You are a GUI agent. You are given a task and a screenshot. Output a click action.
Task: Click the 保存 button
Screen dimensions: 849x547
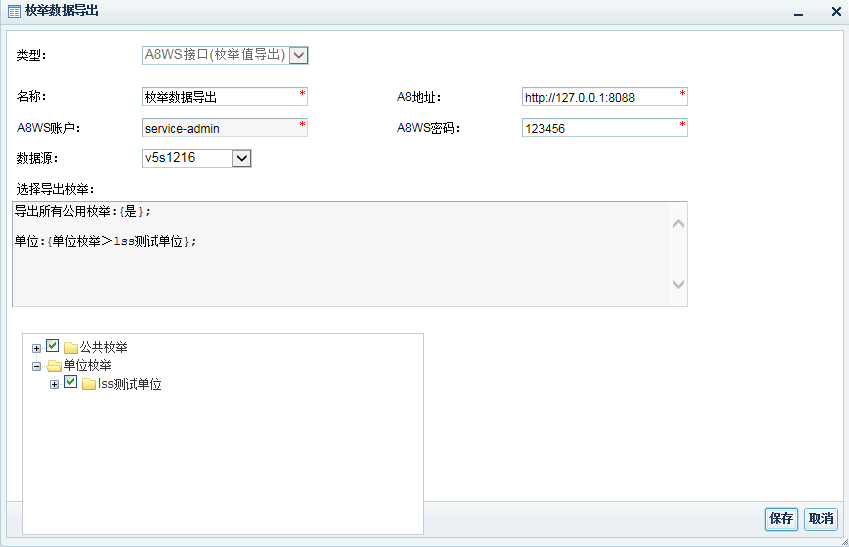[x=781, y=519]
